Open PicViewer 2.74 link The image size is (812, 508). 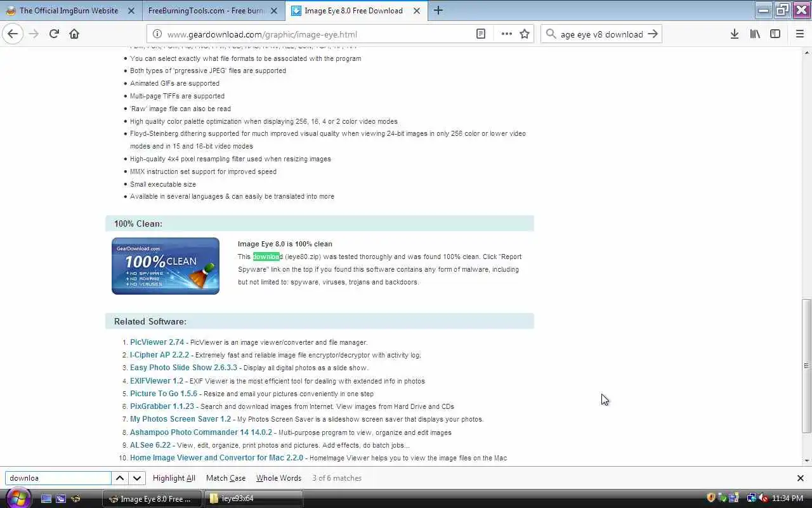pyautogui.click(x=157, y=342)
